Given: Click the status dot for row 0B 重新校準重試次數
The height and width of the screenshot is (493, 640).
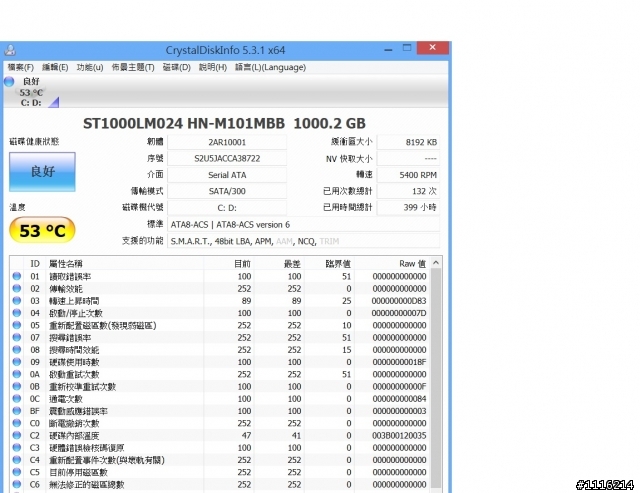Looking at the screenshot, I should point(17,386).
